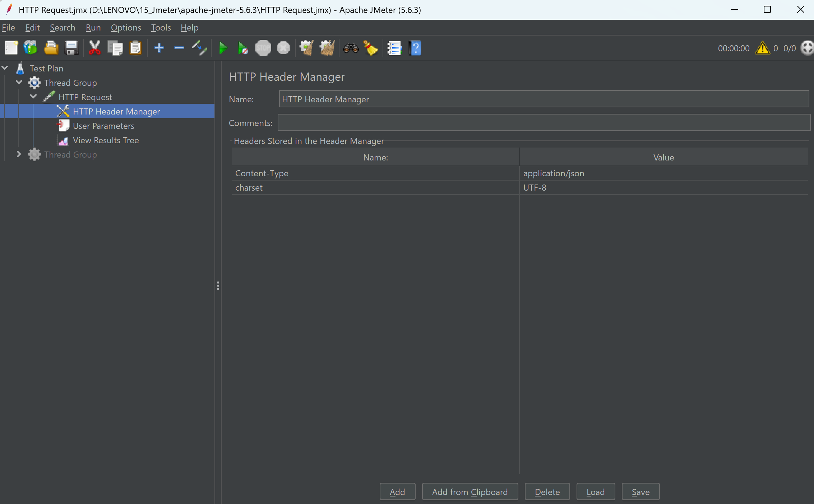
Task: Click the Cut scissors icon
Action: pyautogui.click(x=95, y=48)
